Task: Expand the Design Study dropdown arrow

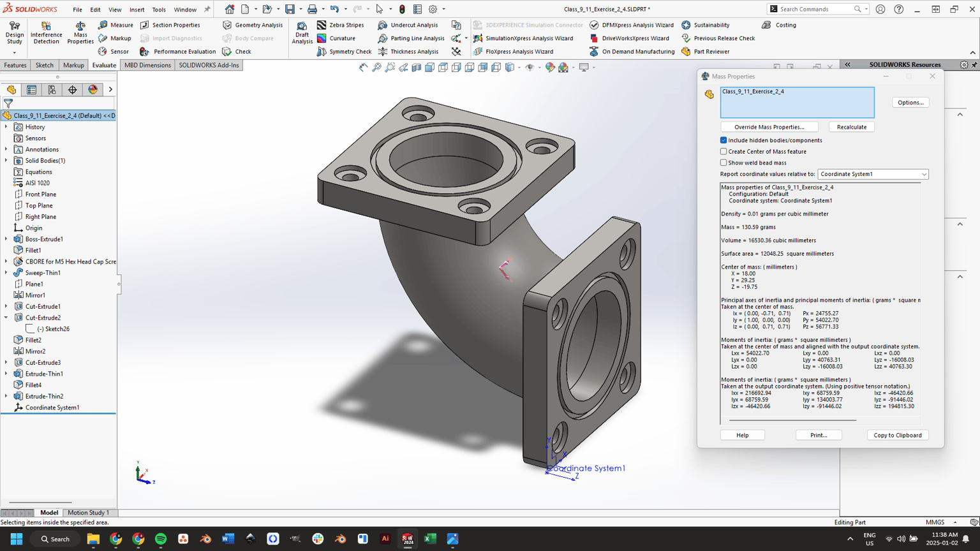Action: coord(14,53)
